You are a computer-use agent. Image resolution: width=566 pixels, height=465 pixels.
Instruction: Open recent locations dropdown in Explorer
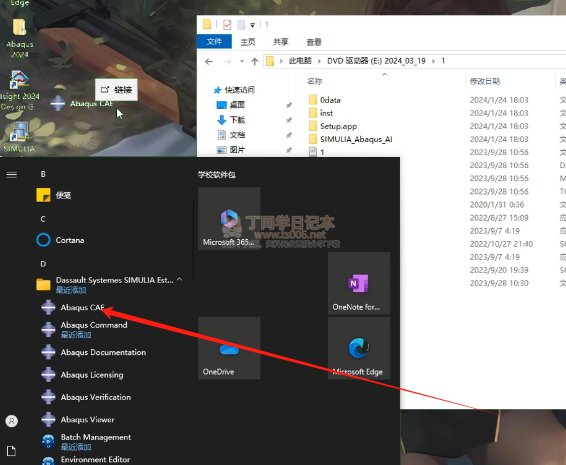click(x=241, y=61)
